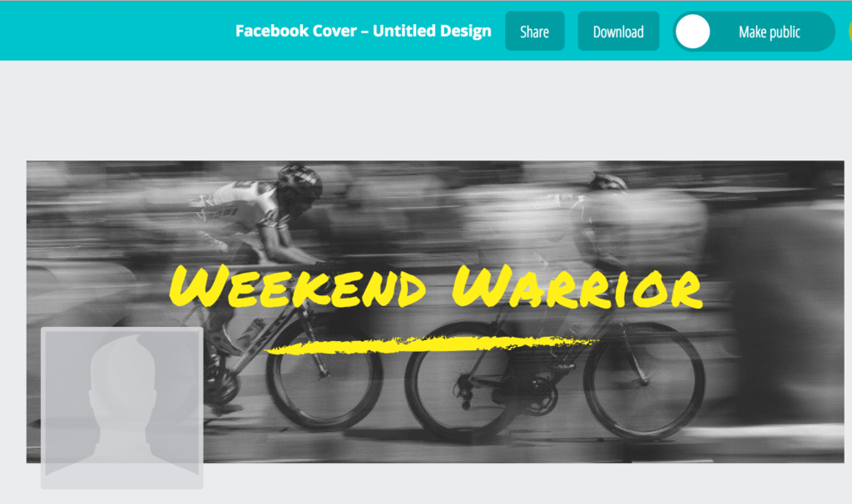The image size is (852, 504).
Task: Select the word "Weekend" in the headline
Action: (x=298, y=287)
